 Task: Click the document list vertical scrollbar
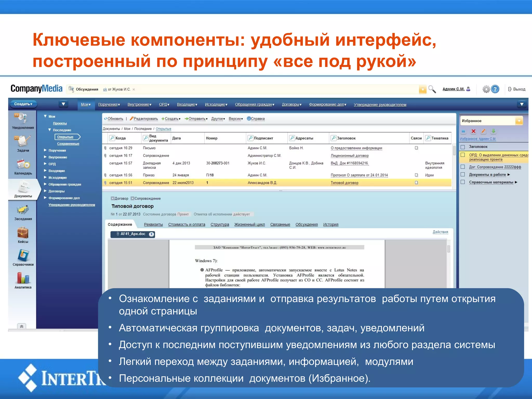click(x=454, y=150)
